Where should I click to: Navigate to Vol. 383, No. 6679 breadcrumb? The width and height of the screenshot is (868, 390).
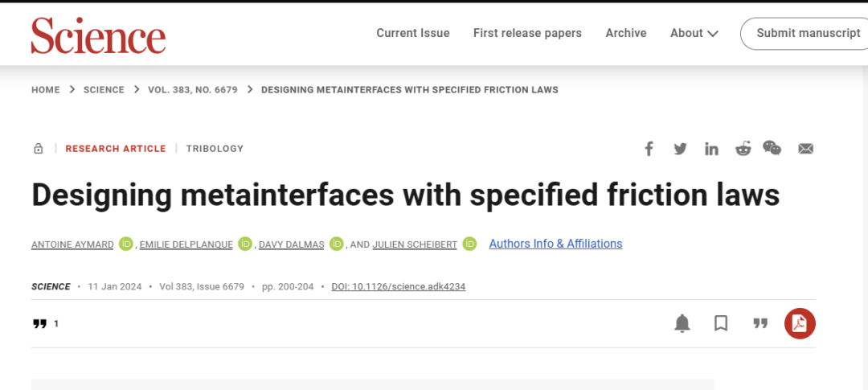(193, 90)
